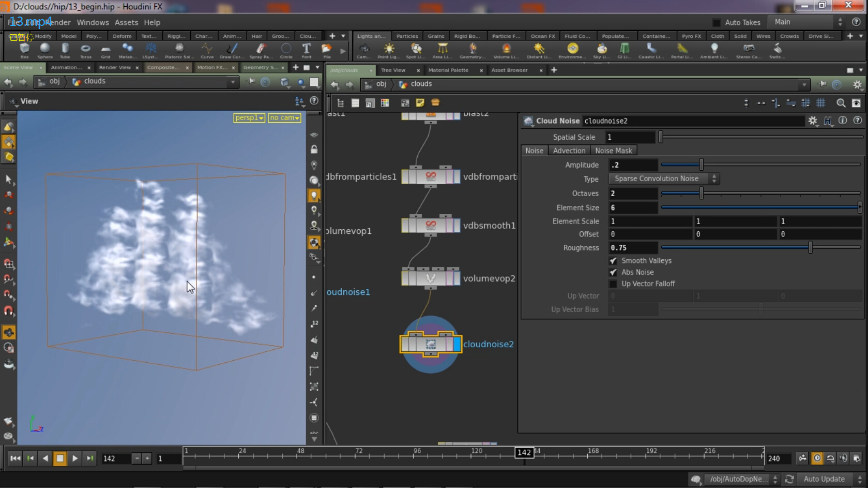Open network editor find (magnifier) icon
This screenshot has height=488, width=868.
[841, 103]
